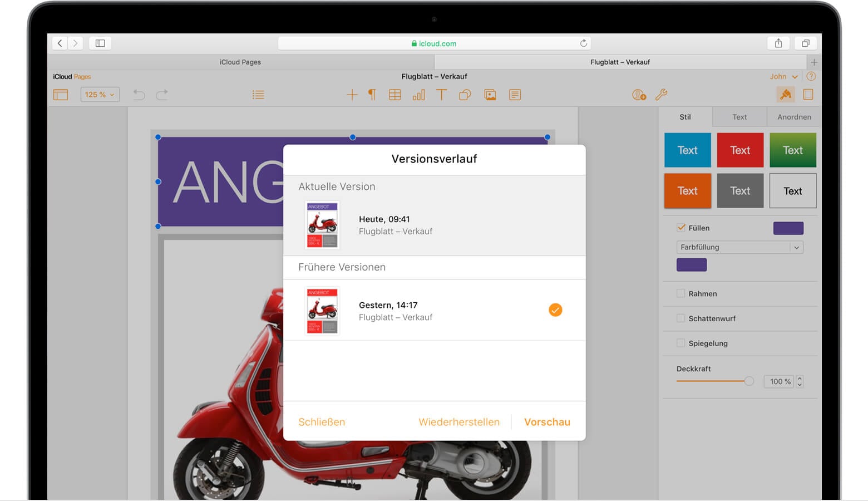868x501 pixels.
Task: Open the help question mark icon
Action: click(811, 76)
